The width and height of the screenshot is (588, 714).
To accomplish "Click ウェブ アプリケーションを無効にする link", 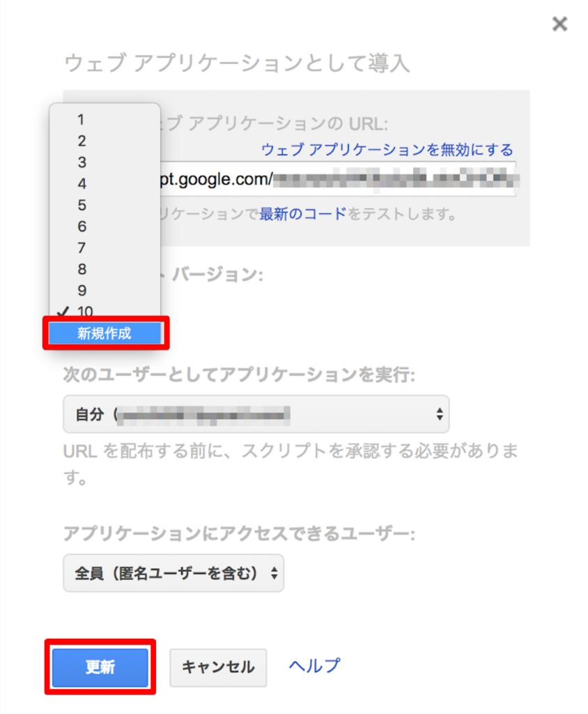I will point(387,150).
